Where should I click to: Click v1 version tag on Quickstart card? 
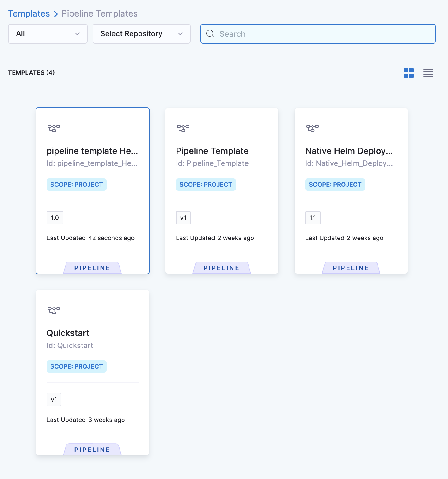coord(54,400)
